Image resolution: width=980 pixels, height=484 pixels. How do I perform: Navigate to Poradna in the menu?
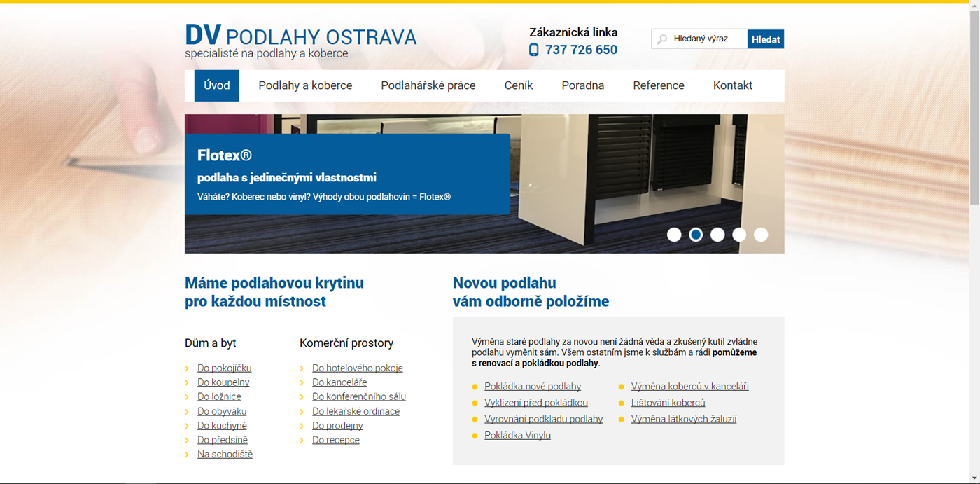pos(583,85)
